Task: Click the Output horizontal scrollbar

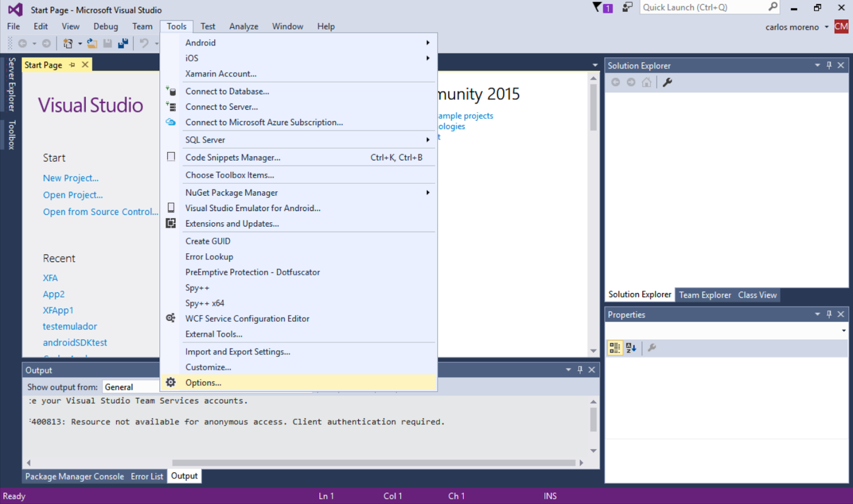Action: click(x=374, y=462)
